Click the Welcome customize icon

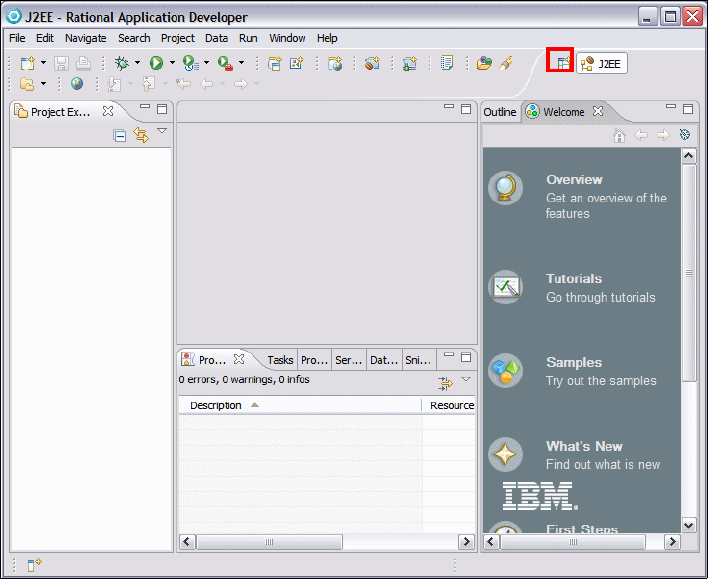tap(685, 135)
